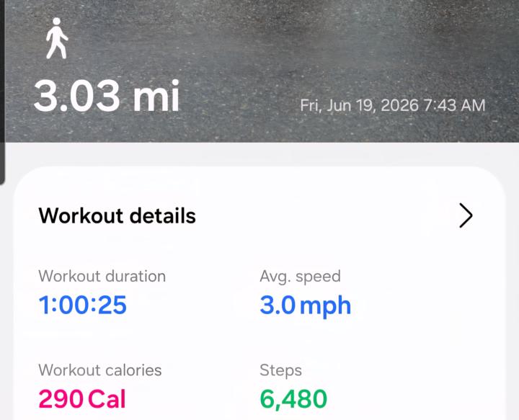
Task: Click the Avg. speed label
Action: click(300, 277)
